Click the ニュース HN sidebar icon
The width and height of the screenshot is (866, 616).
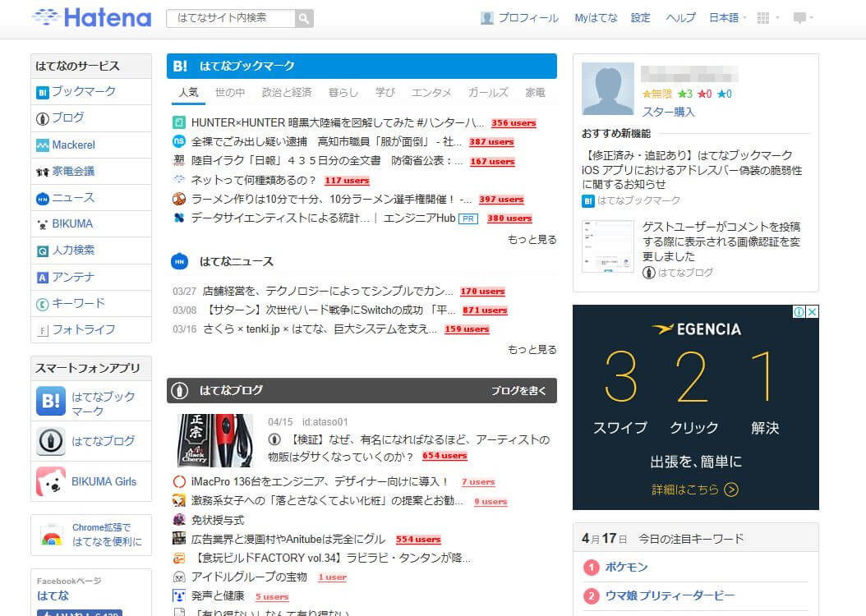[x=43, y=198]
